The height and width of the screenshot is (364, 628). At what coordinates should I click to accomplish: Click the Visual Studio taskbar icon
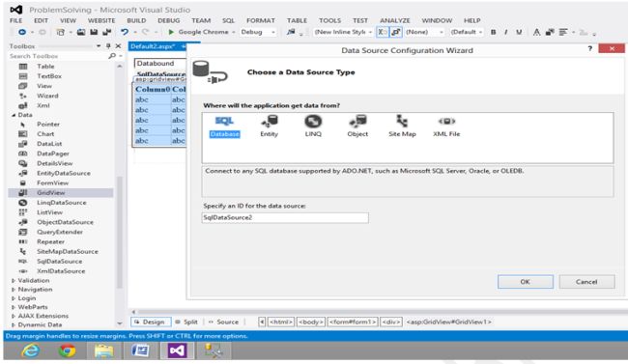pyautogui.click(x=177, y=350)
